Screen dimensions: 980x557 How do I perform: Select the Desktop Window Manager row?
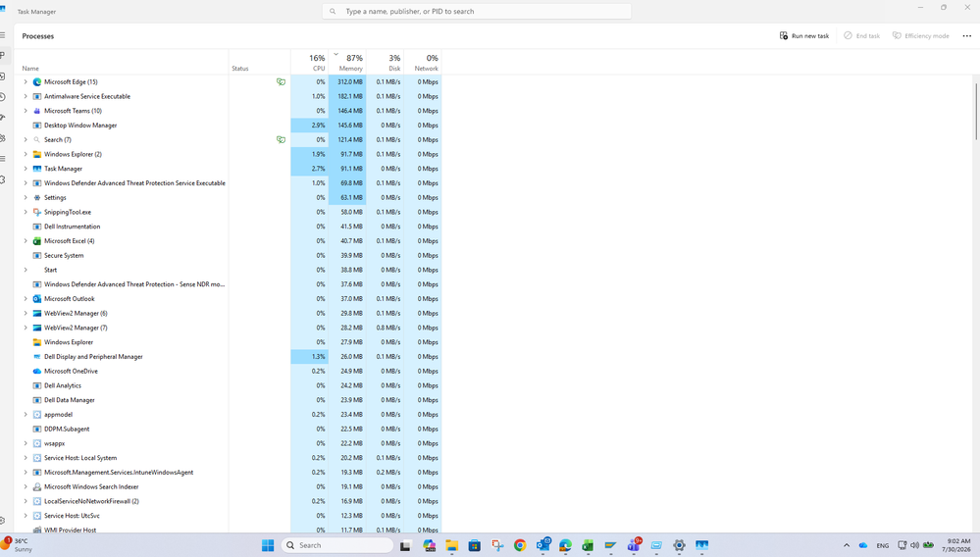pos(229,126)
